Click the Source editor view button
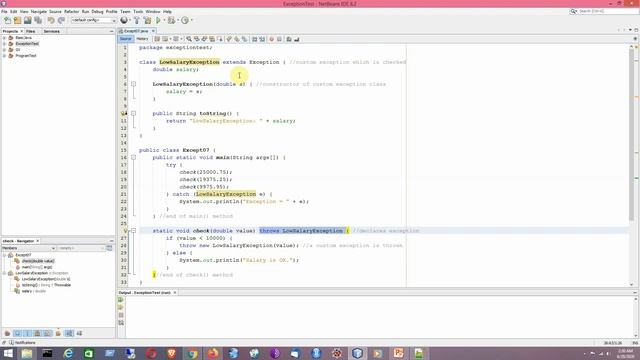 pos(126,39)
